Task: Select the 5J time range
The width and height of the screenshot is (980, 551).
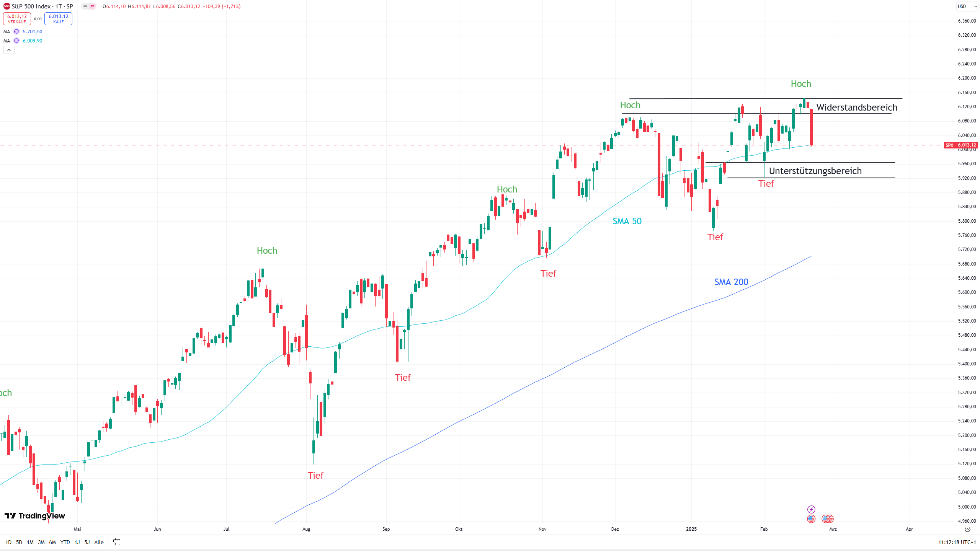Action: [x=87, y=542]
